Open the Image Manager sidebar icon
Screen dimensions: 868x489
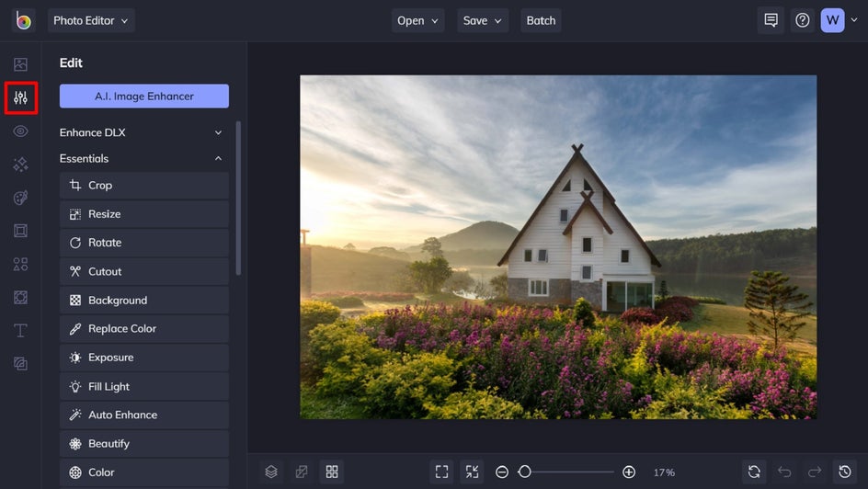20,64
